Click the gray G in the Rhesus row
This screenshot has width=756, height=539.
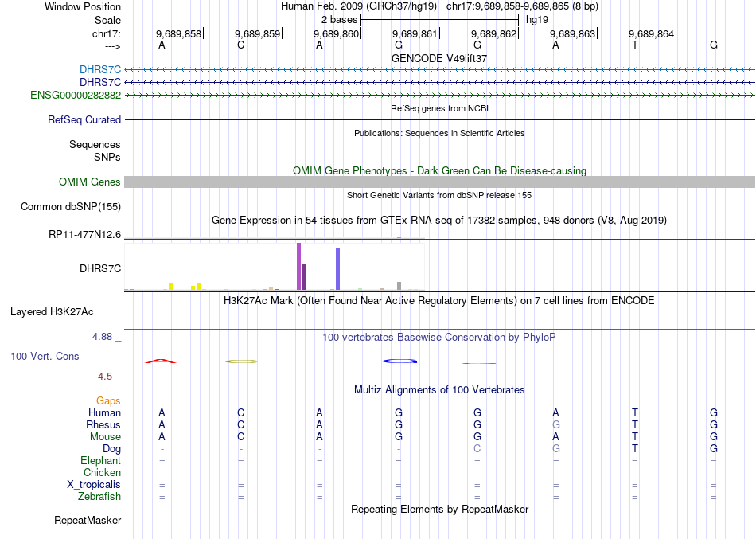[556, 424]
